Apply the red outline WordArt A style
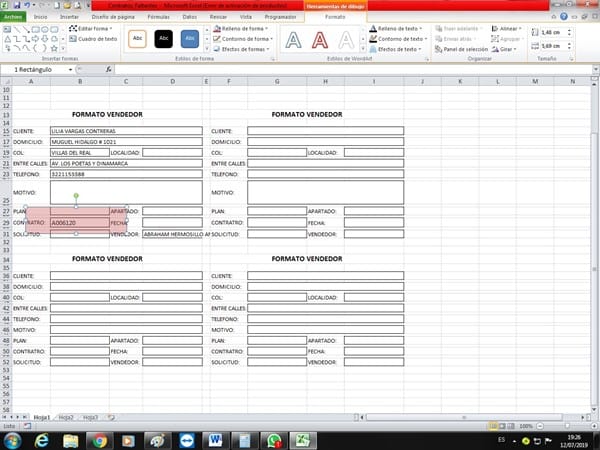This screenshot has width=600, height=450. pos(320,40)
